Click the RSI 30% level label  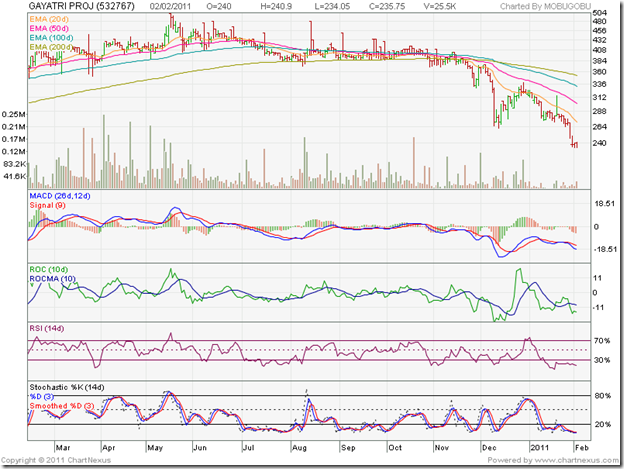pyautogui.click(x=602, y=360)
